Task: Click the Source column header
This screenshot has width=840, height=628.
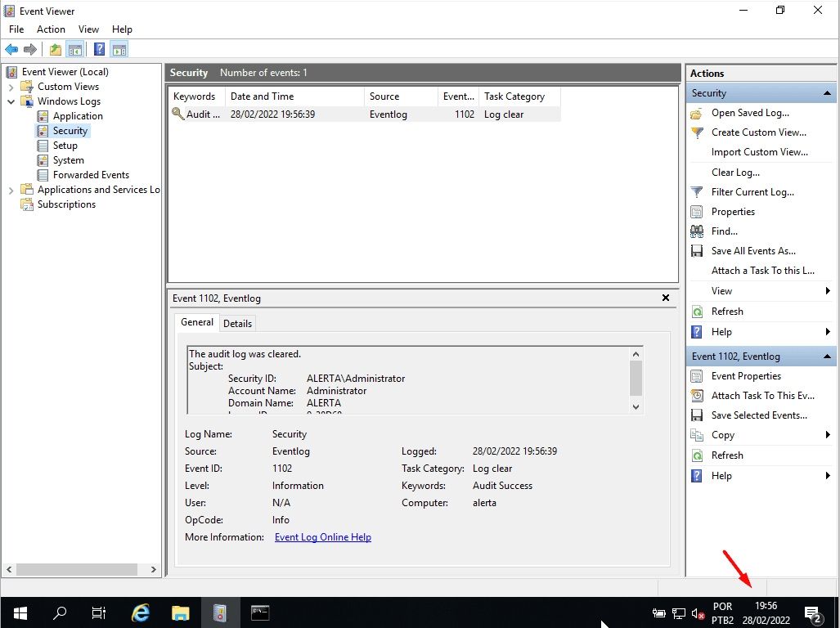Action: (402, 96)
